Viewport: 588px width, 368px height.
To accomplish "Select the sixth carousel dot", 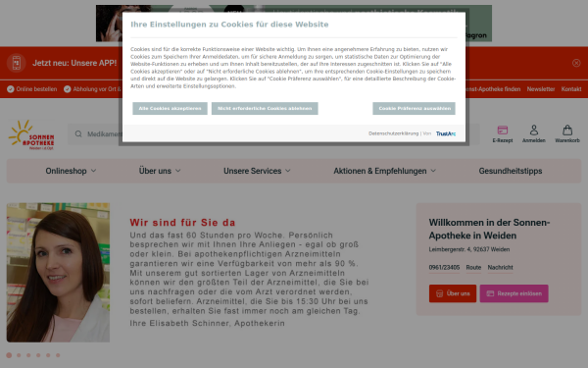I will pos(58,355).
